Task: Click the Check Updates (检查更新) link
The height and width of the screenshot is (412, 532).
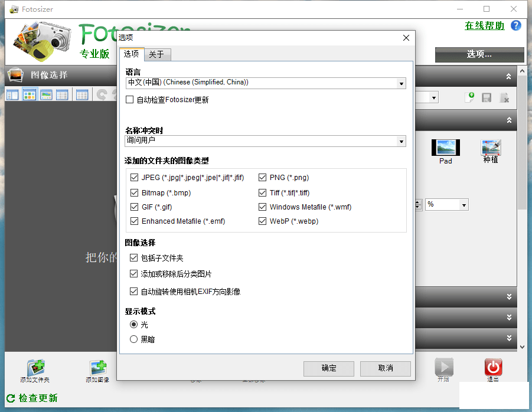Action: (x=38, y=398)
